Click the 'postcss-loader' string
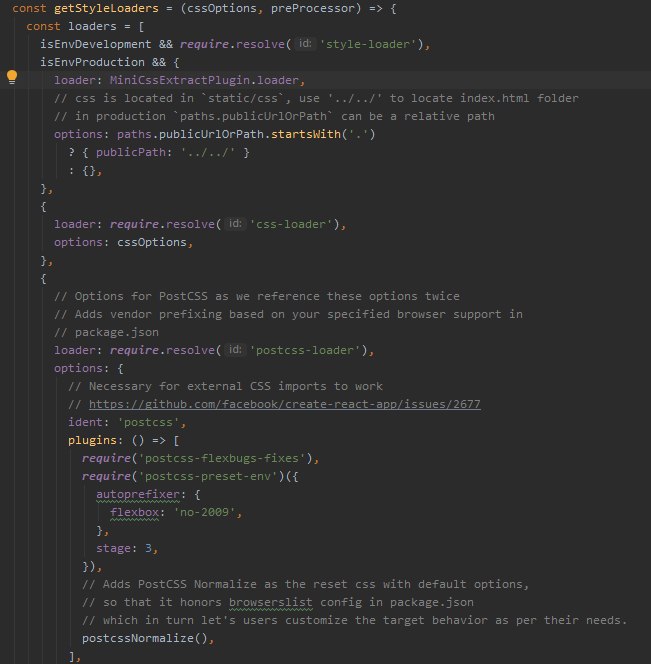This screenshot has height=664, width=651. (305, 350)
